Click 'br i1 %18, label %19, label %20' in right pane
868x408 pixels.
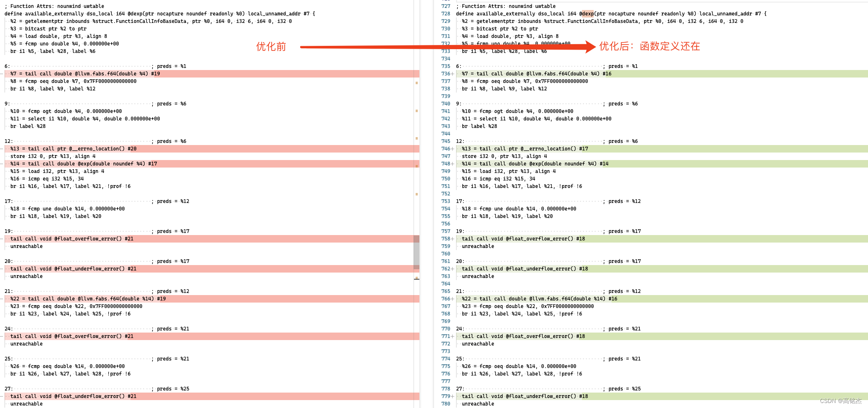[x=507, y=216]
